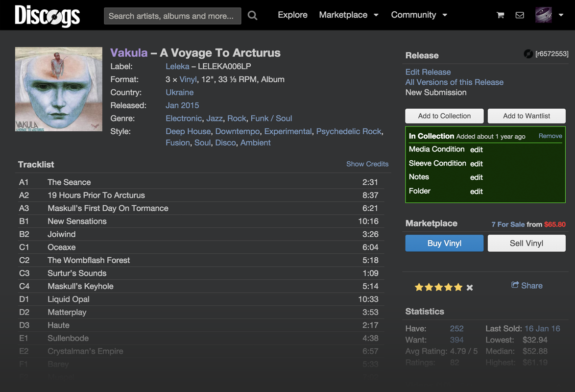Expand the Marketplace dropdown arrow
This screenshot has height=392, width=575.
[x=376, y=15]
